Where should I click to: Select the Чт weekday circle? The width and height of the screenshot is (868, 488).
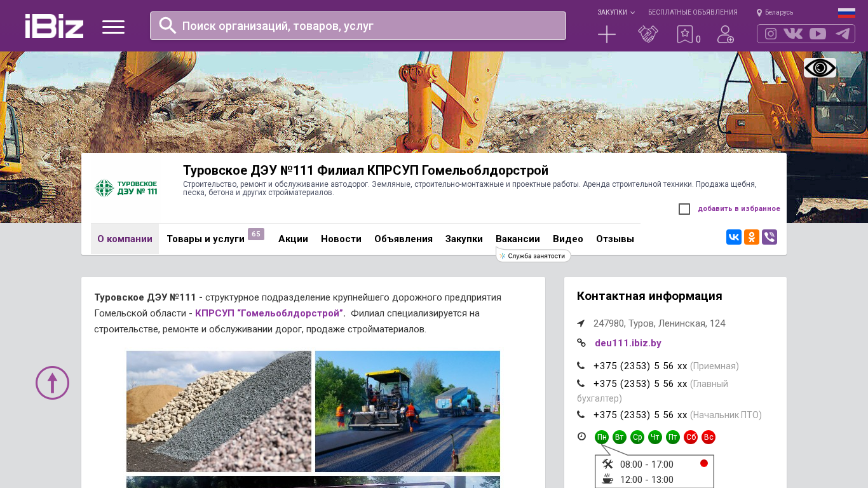[x=655, y=437]
